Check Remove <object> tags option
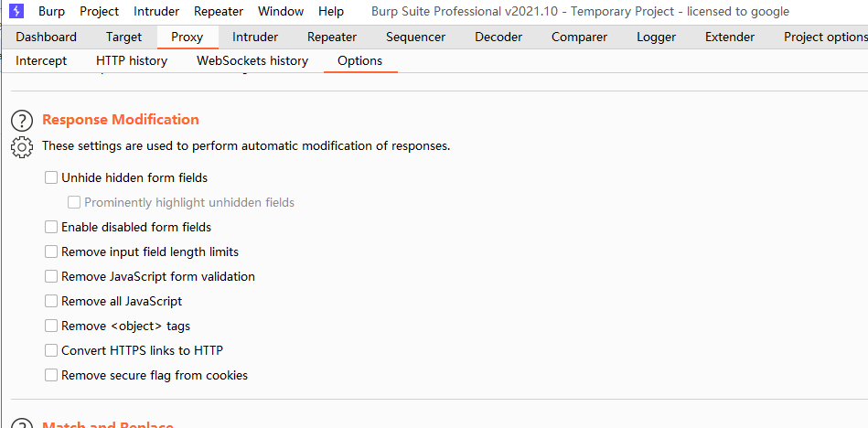The width and height of the screenshot is (868, 428). pos(51,326)
